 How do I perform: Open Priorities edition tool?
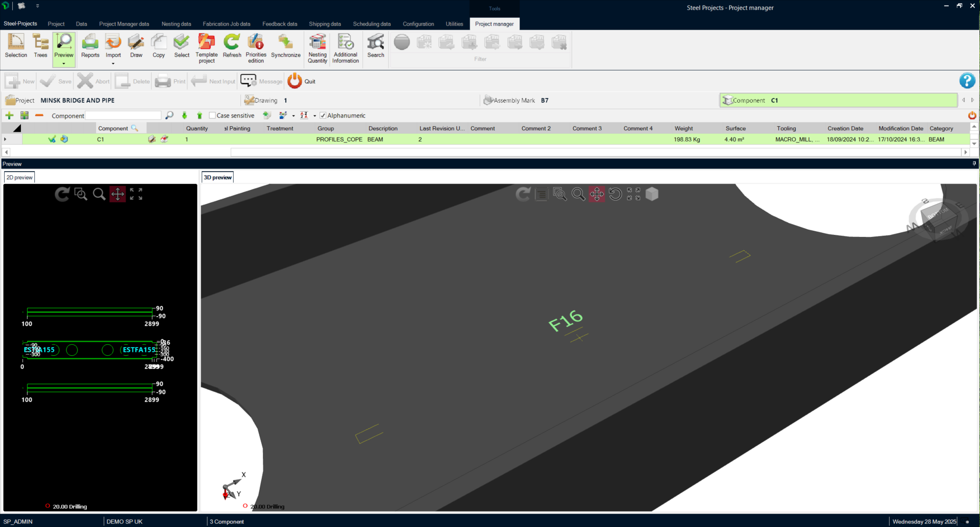pyautogui.click(x=256, y=47)
